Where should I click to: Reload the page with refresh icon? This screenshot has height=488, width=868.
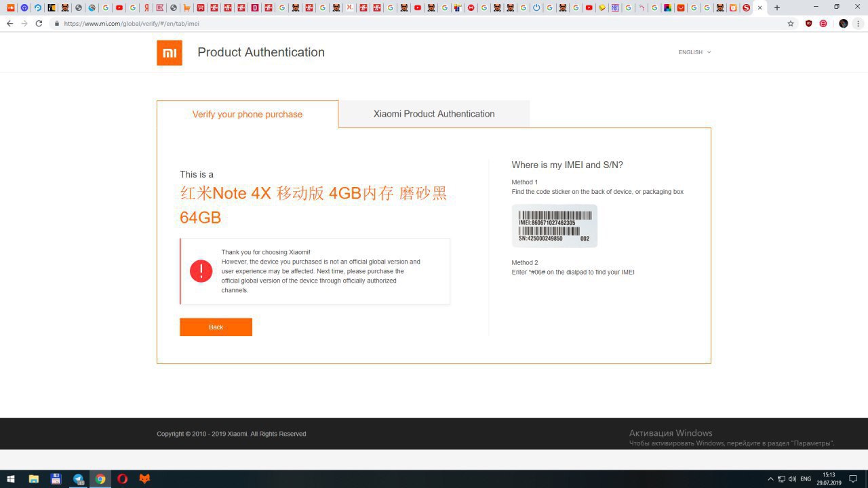[39, 23]
